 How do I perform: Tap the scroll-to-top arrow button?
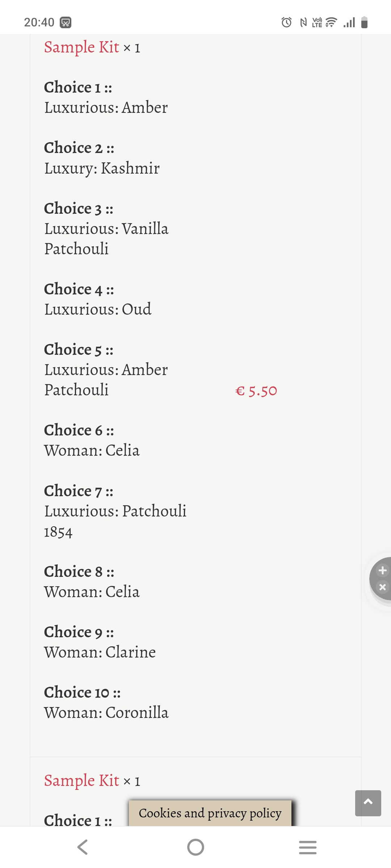click(x=368, y=803)
